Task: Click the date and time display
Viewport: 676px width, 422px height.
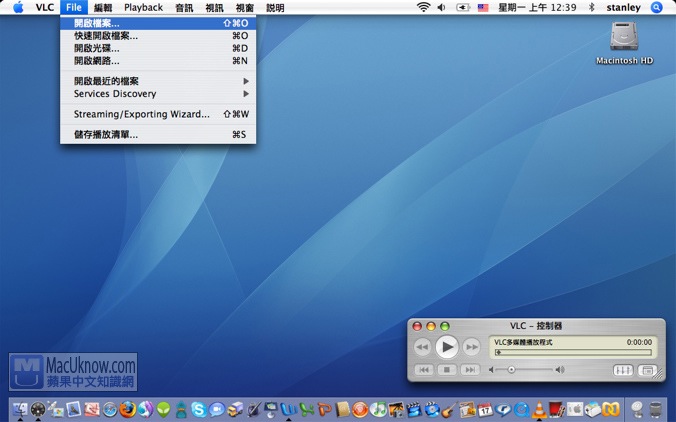Action: (x=537, y=7)
